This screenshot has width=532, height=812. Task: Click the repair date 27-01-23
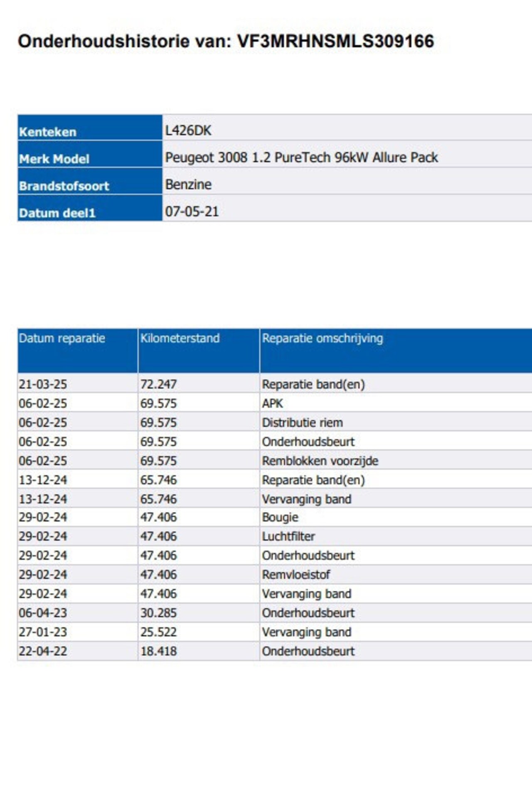tap(43, 632)
